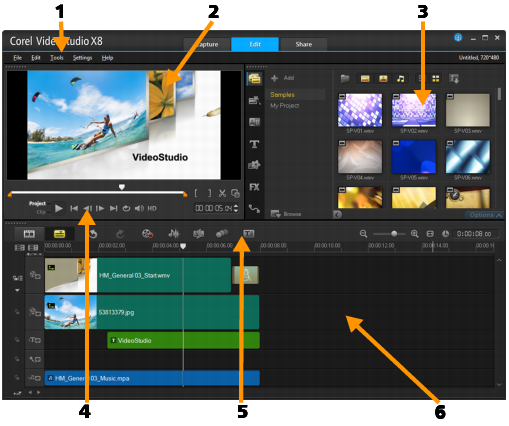Click the Corel Guide globe icon

458,38
